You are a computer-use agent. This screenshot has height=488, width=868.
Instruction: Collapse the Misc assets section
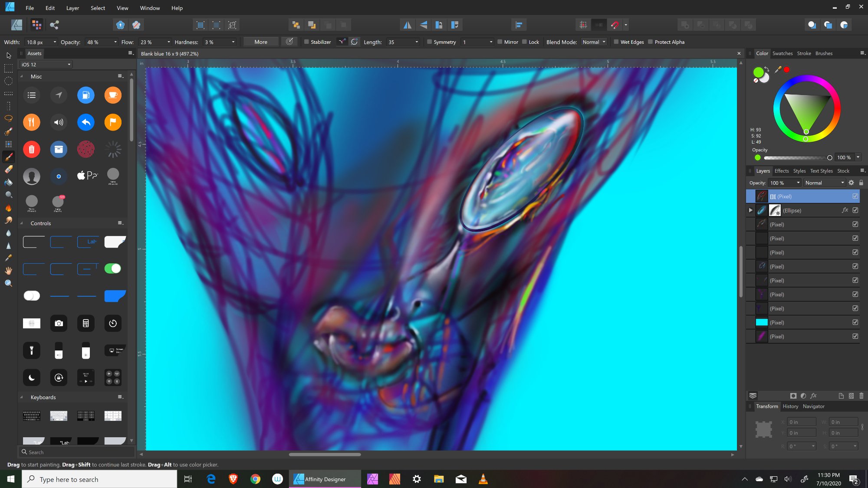point(21,76)
